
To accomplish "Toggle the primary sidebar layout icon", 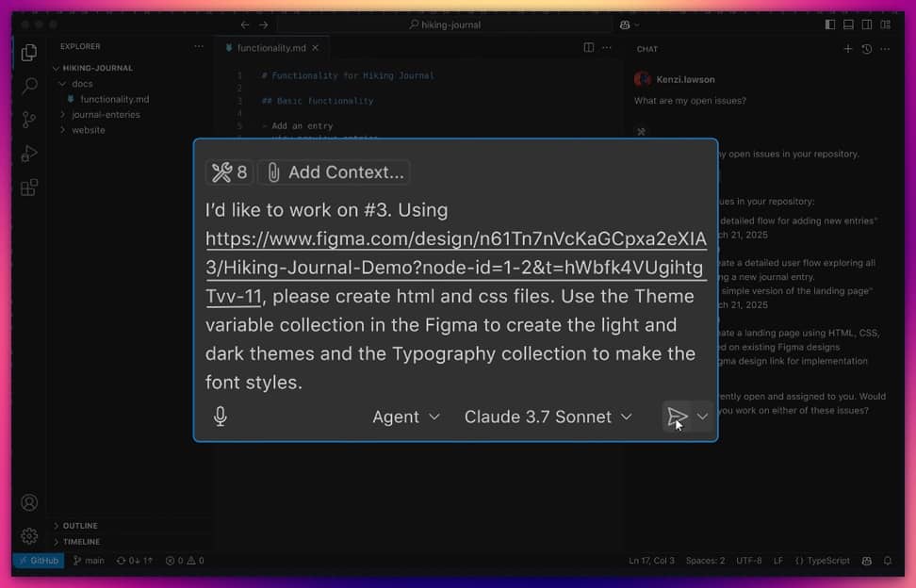I will [829, 24].
